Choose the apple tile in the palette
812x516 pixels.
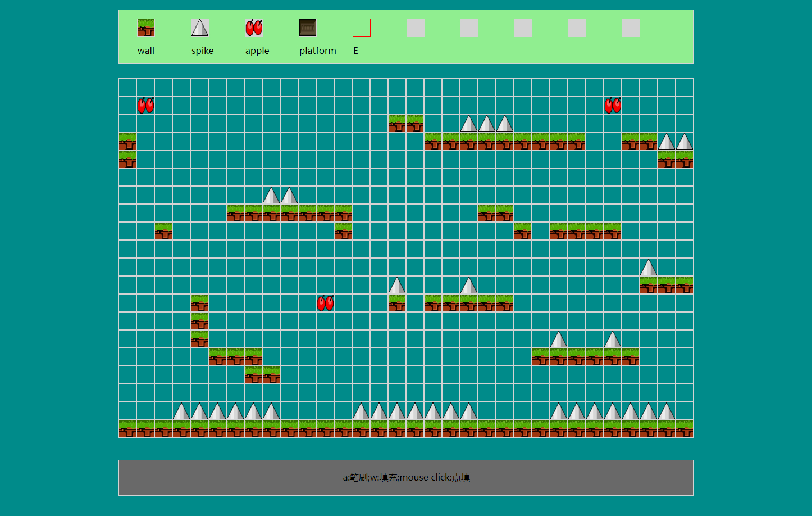coord(254,28)
